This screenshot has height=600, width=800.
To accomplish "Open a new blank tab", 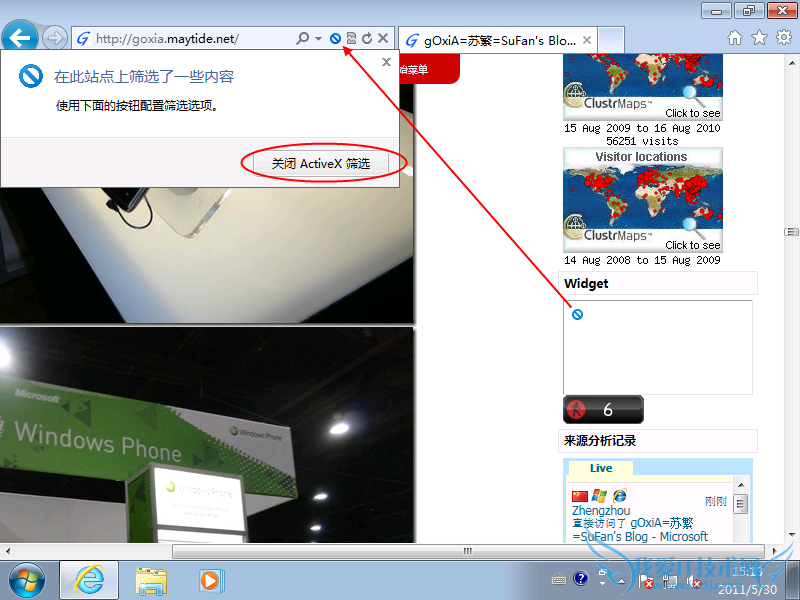I will (x=611, y=40).
